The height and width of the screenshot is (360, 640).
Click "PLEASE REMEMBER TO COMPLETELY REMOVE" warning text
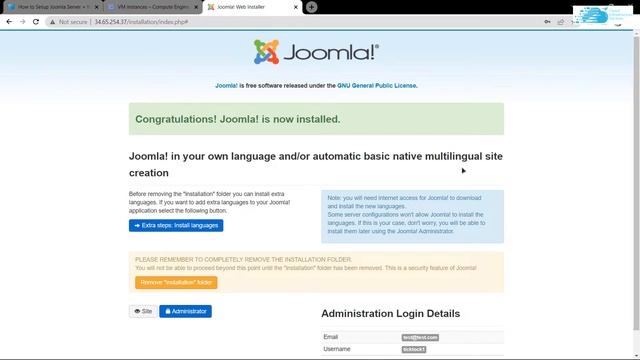(x=243, y=260)
